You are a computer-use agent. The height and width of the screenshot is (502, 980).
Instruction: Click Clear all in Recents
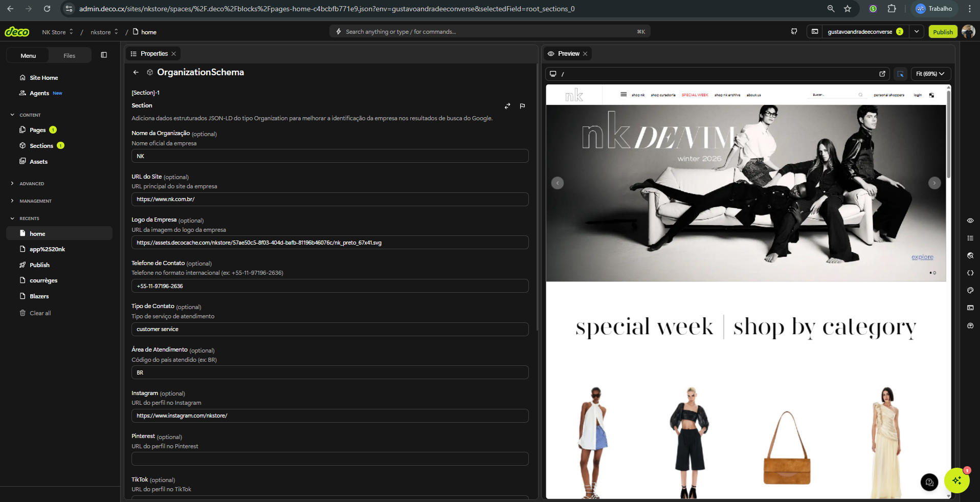pos(40,313)
